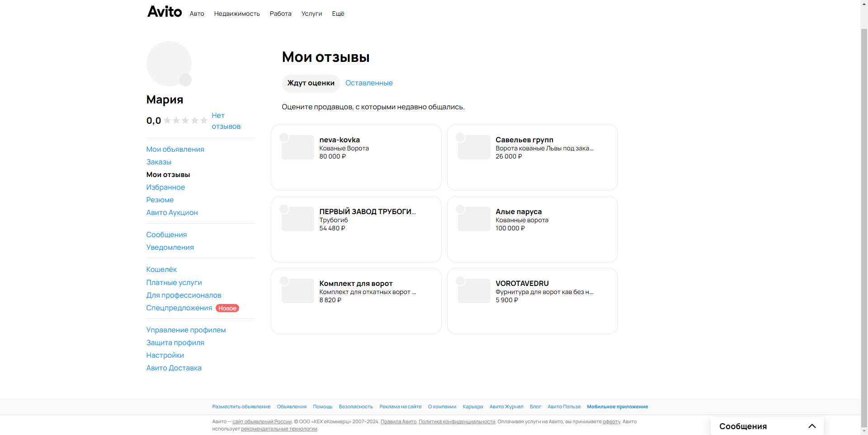Open the Блог footer link
The image size is (868, 435).
click(535, 407)
